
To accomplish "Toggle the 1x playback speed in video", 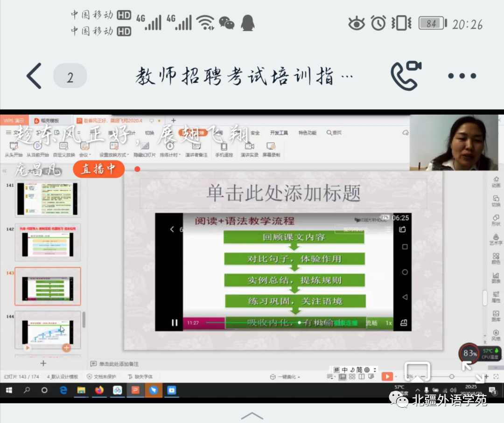I will [x=388, y=323].
